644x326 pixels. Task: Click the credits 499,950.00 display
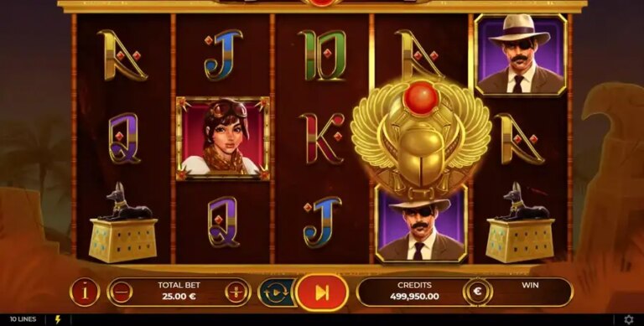[x=414, y=297]
